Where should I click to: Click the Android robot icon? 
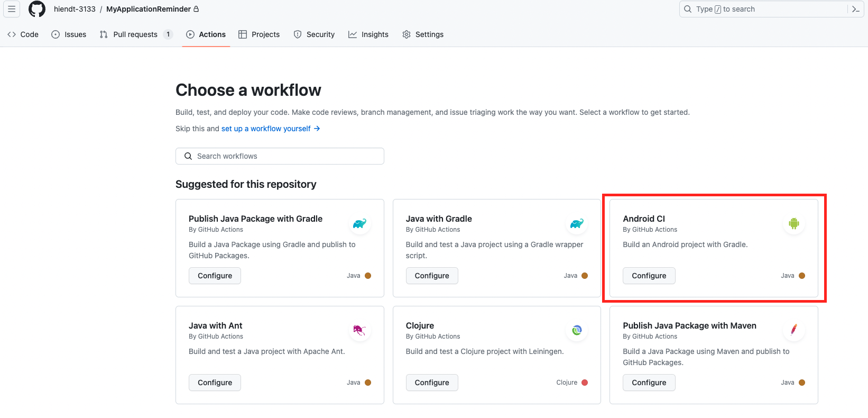793,223
